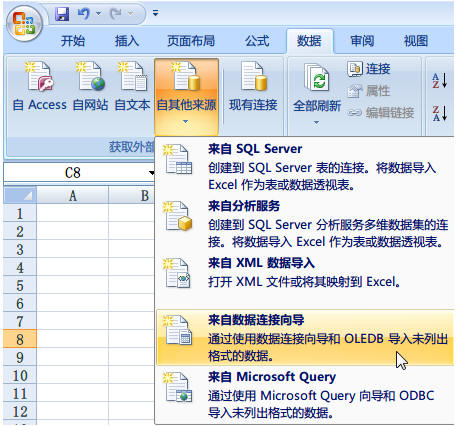Select row 2 header

[20, 231]
